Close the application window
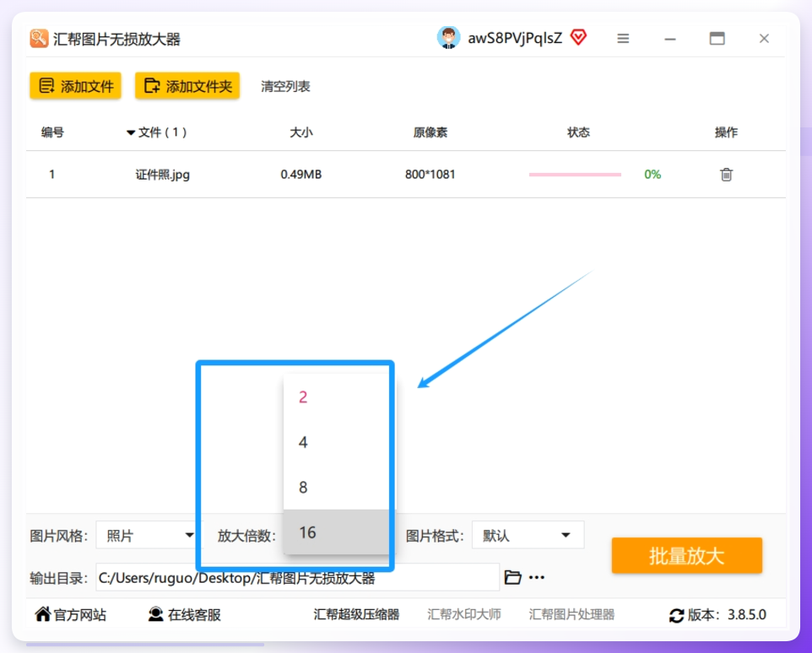 tap(764, 38)
